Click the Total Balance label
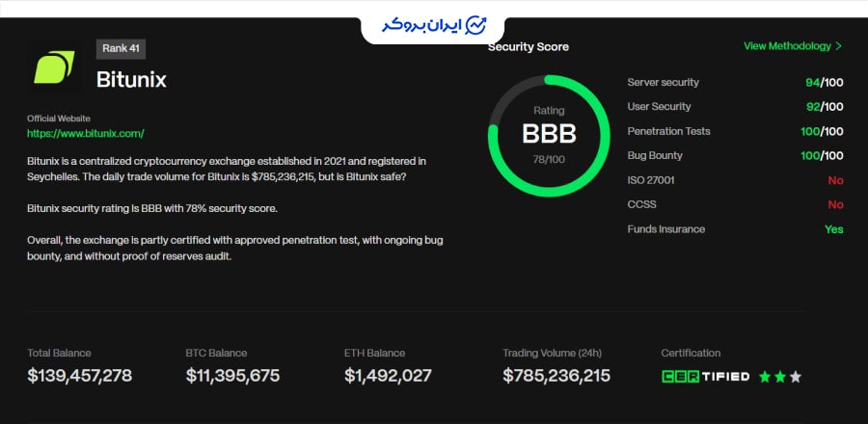 (x=59, y=353)
